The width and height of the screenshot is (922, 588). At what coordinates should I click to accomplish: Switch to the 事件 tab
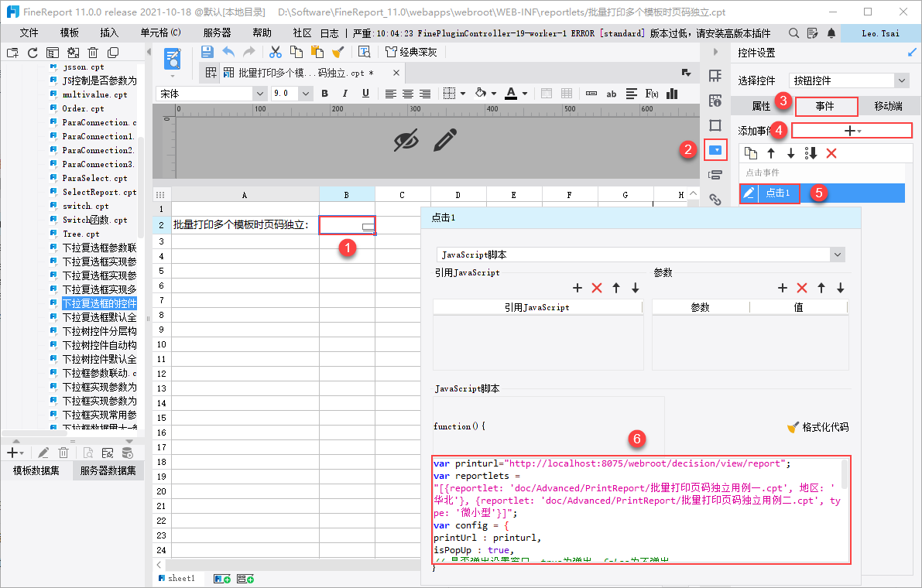[x=825, y=106]
